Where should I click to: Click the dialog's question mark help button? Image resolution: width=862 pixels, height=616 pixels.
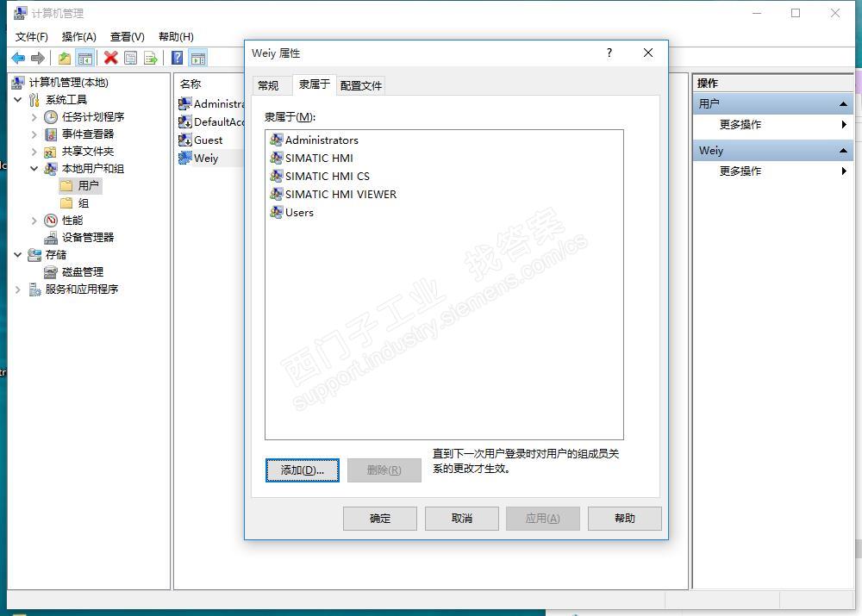tap(609, 53)
